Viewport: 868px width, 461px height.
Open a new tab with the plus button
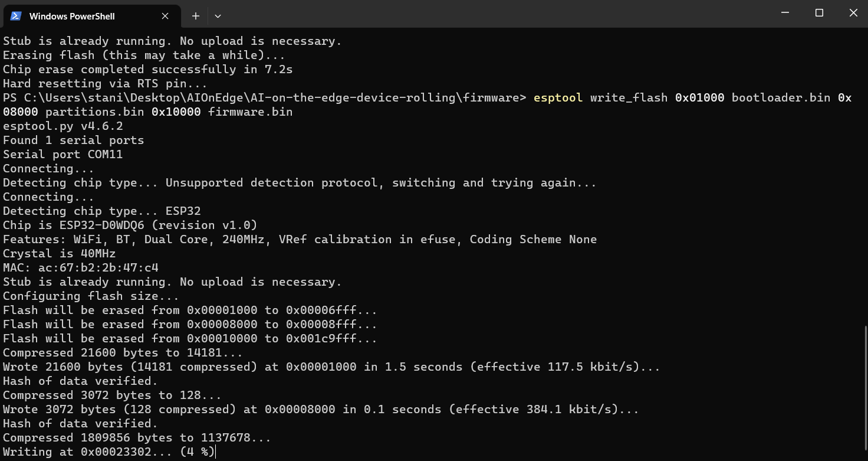pyautogui.click(x=196, y=16)
